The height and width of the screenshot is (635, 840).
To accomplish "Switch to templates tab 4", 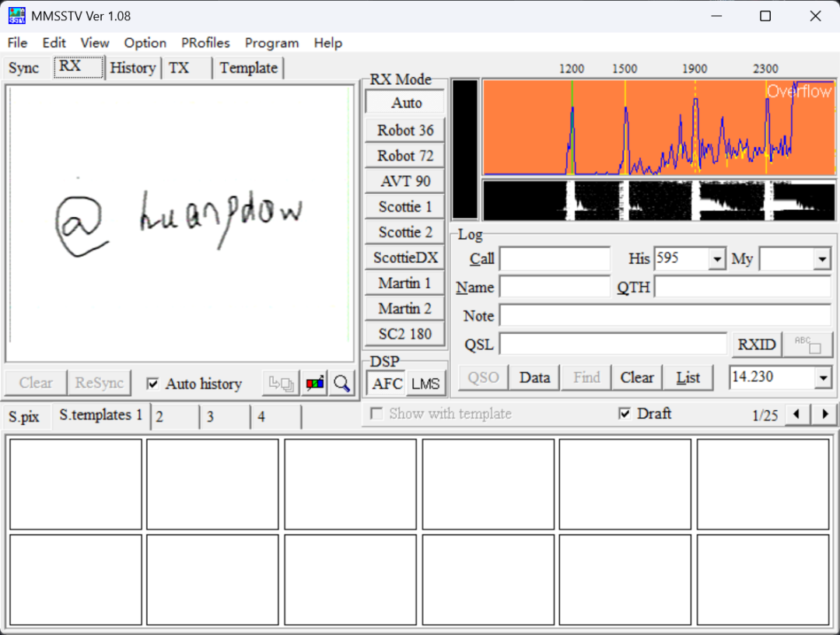I will [x=275, y=417].
